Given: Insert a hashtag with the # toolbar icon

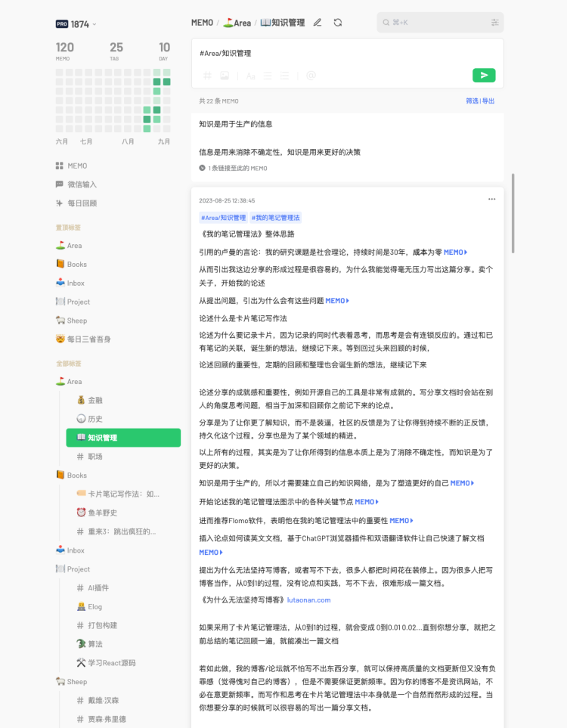Looking at the screenshot, I should (208, 76).
